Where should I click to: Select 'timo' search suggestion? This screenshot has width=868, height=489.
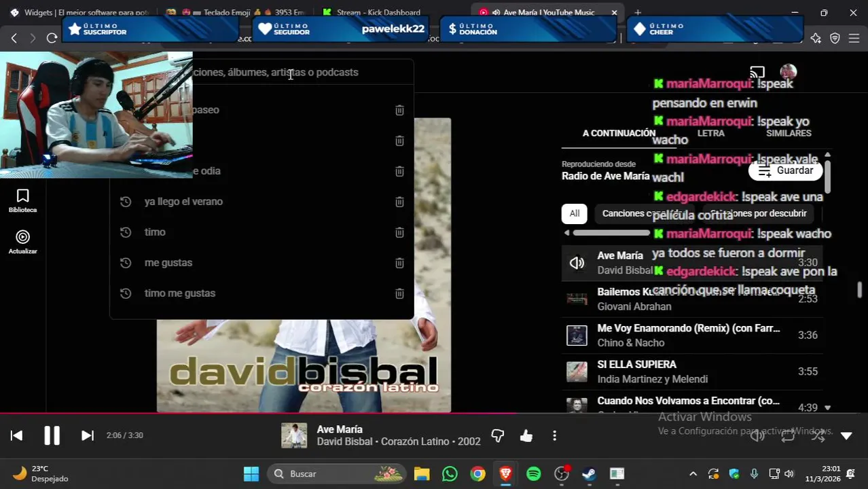(x=261, y=232)
